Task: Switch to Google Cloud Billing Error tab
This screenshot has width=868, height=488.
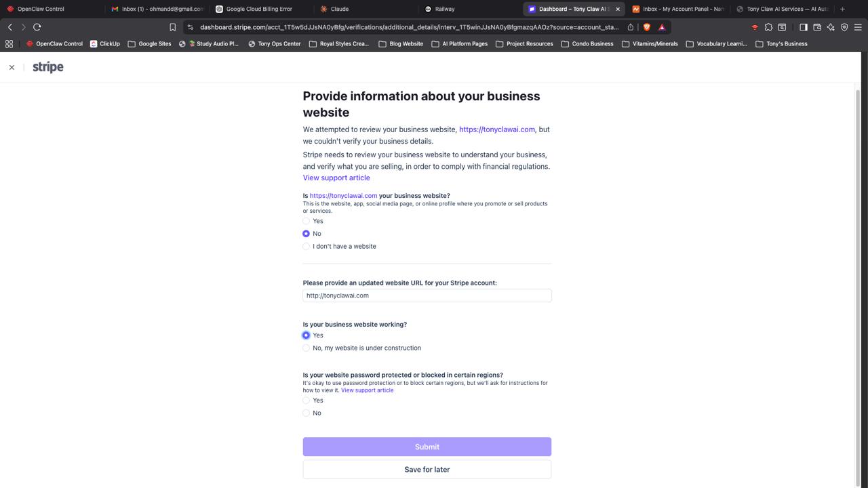Action: (x=258, y=9)
